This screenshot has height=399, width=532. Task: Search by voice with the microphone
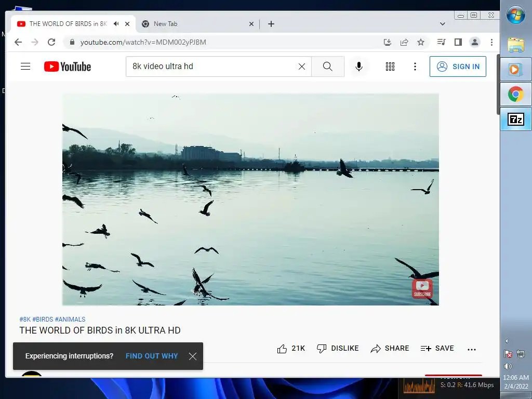[359, 66]
